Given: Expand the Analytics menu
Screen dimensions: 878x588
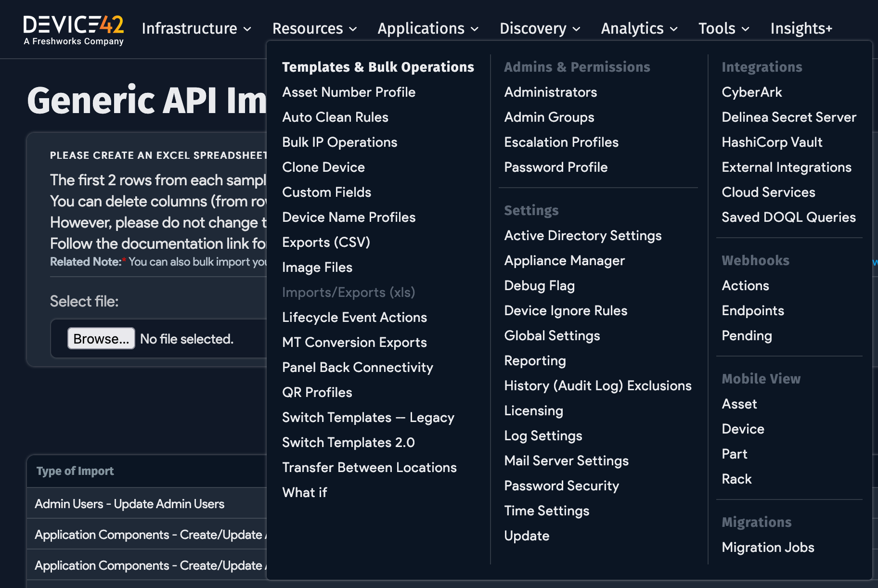Looking at the screenshot, I should (x=639, y=29).
